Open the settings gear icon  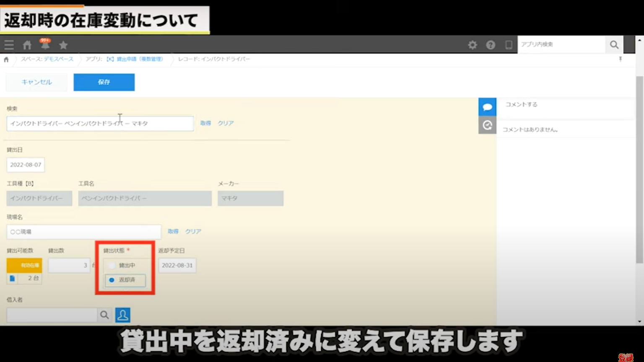473,45
